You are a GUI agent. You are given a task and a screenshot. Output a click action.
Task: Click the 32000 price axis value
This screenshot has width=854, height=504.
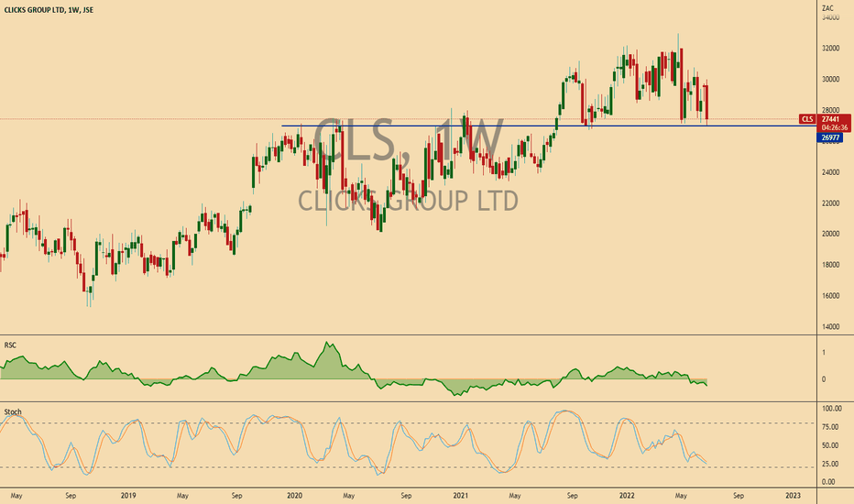coord(830,49)
